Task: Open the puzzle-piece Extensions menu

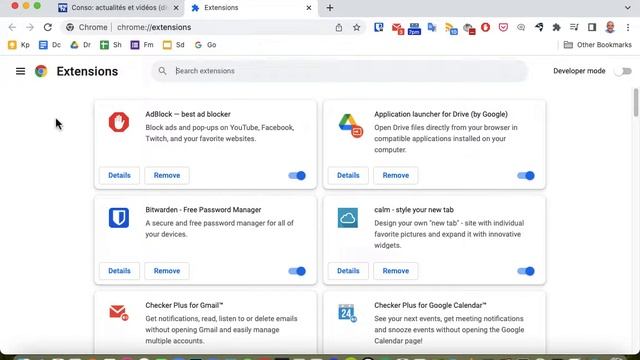Action: (x=556, y=27)
